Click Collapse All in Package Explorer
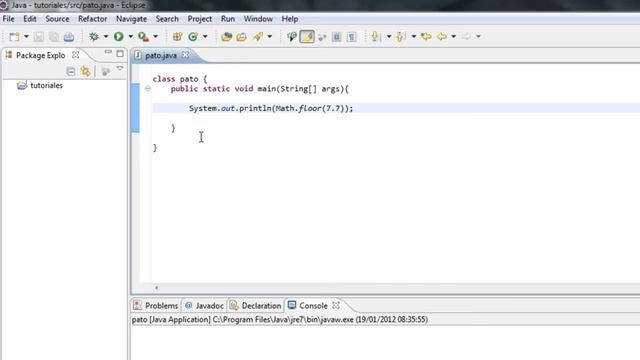 click(x=71, y=72)
